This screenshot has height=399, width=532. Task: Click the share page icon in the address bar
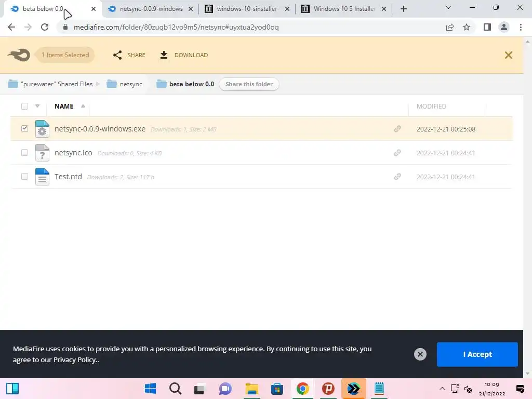[x=450, y=27]
